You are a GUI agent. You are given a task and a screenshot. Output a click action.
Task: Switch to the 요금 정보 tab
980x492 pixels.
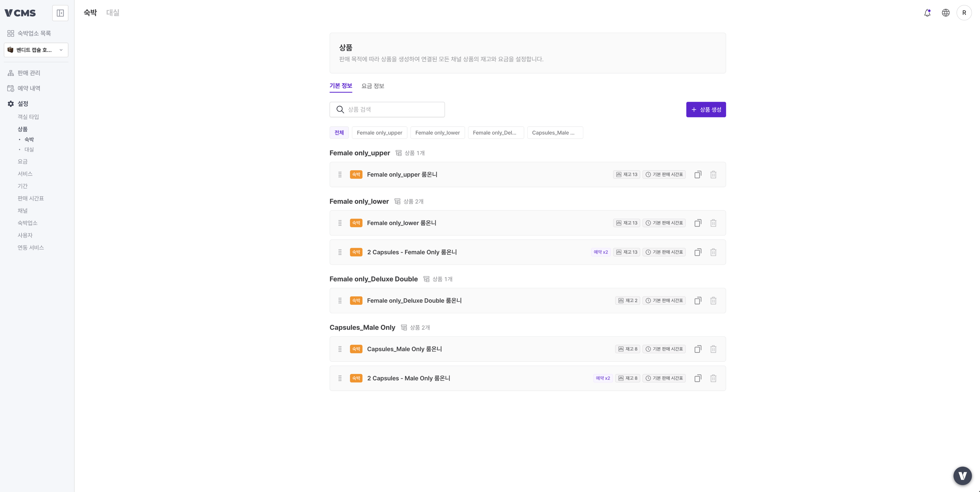[373, 86]
